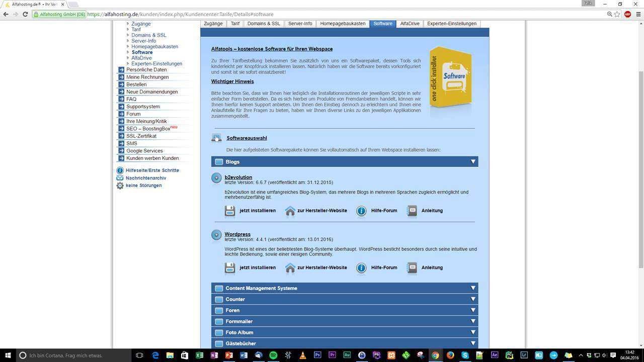Viewport: 644px width, 362px height.
Task: Click the Hilfe-Forum info icon for b2evolution
Action: tap(361, 211)
